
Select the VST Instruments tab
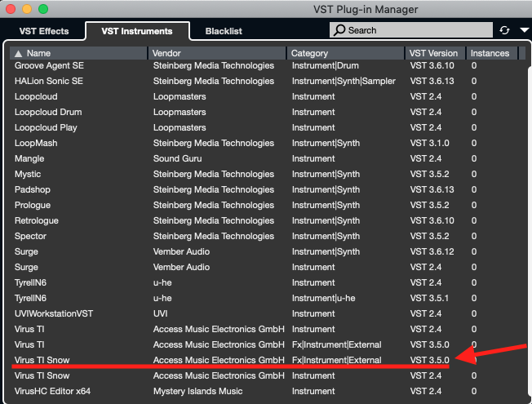click(x=137, y=31)
